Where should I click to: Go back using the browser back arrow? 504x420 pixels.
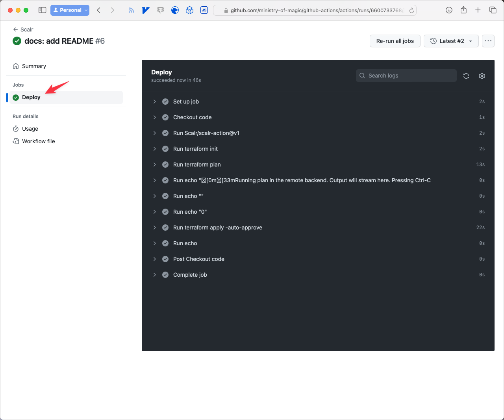(99, 10)
